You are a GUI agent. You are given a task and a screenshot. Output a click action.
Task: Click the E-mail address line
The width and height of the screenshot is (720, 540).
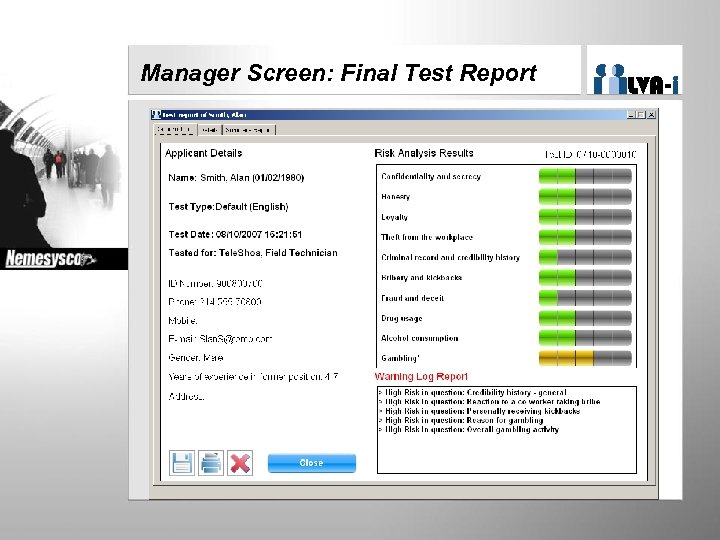point(220,339)
